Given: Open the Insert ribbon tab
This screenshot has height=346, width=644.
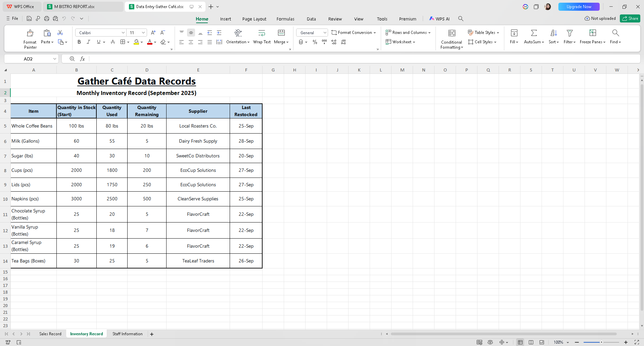Looking at the screenshot, I should 226,19.
